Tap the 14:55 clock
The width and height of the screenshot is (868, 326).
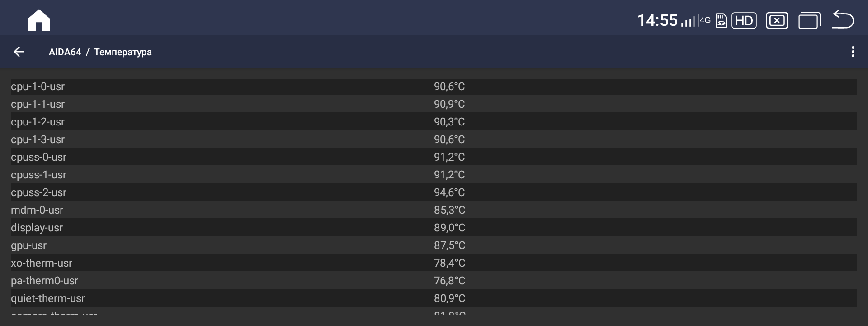pyautogui.click(x=657, y=20)
